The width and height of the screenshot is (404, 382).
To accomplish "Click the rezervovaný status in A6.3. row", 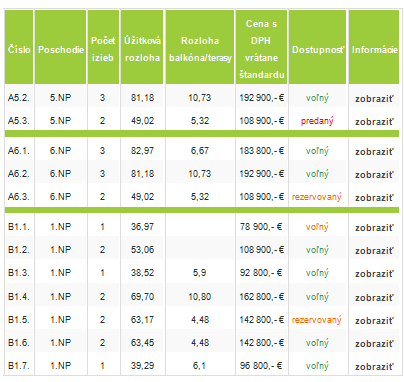I will pos(317,197).
